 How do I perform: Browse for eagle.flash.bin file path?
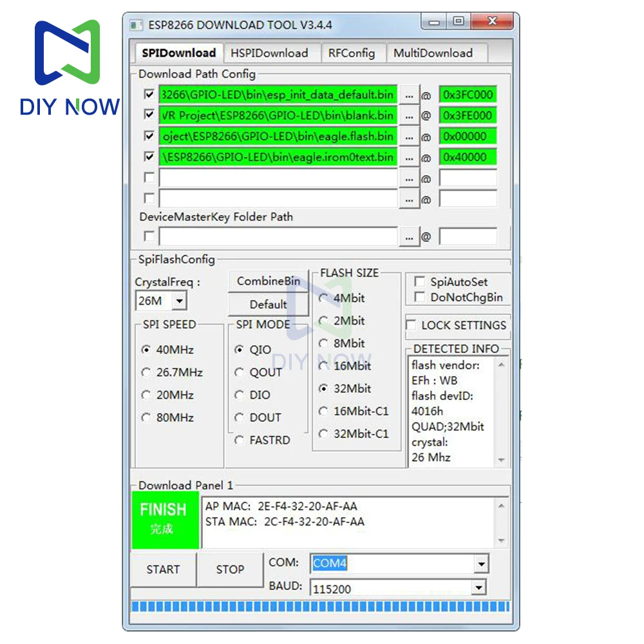click(x=409, y=137)
